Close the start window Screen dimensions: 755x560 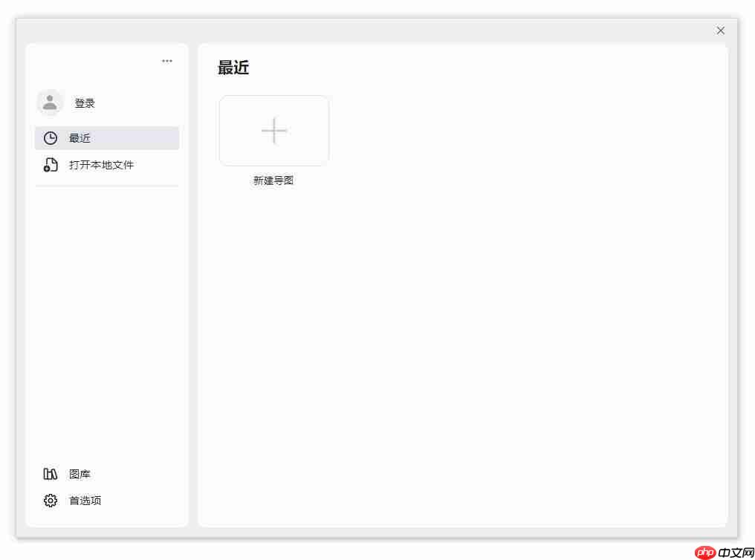(720, 30)
